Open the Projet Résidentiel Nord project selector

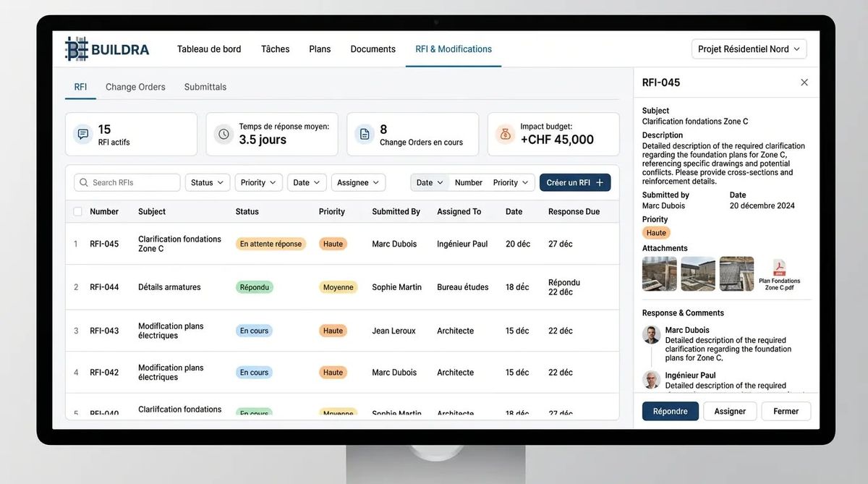point(749,49)
